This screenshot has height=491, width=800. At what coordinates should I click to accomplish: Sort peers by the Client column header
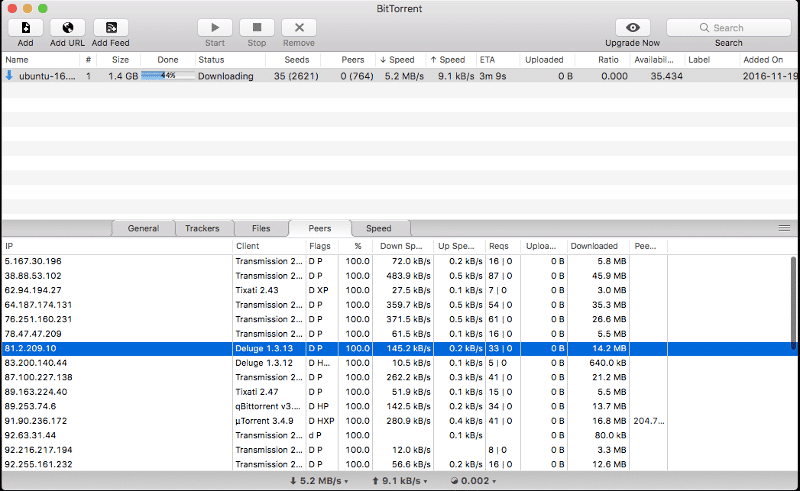pyautogui.click(x=269, y=246)
